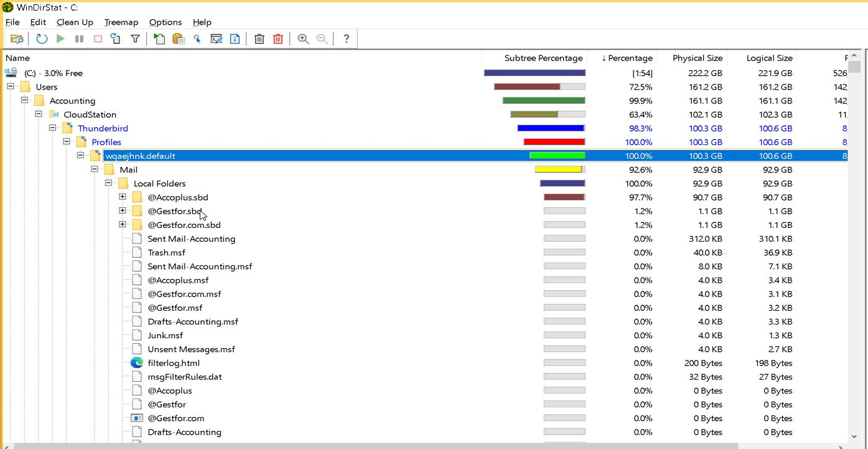Select the Junk.msf file
The width and height of the screenshot is (868, 449).
(166, 336)
